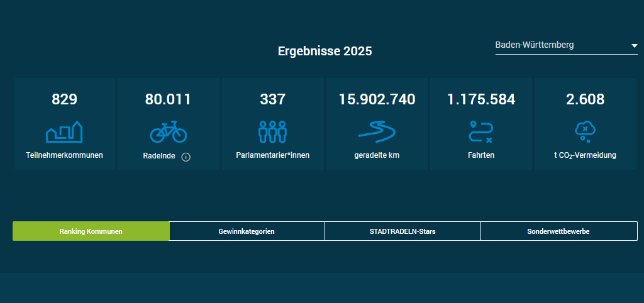Screen dimensions: 644x303
Task: Click the 829 participant municipalities number
Action: click(x=64, y=99)
